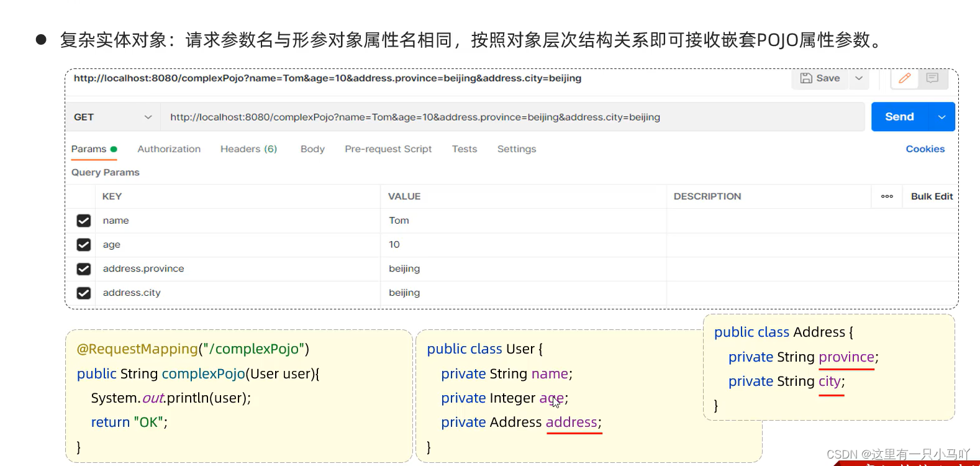Click the request title URL text at top
The width and height of the screenshot is (980, 466).
(x=327, y=78)
